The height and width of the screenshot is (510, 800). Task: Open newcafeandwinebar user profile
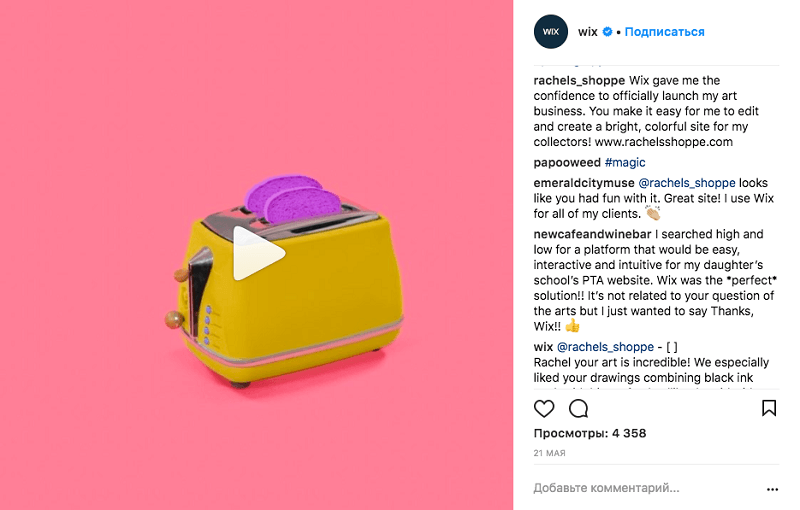(x=592, y=234)
